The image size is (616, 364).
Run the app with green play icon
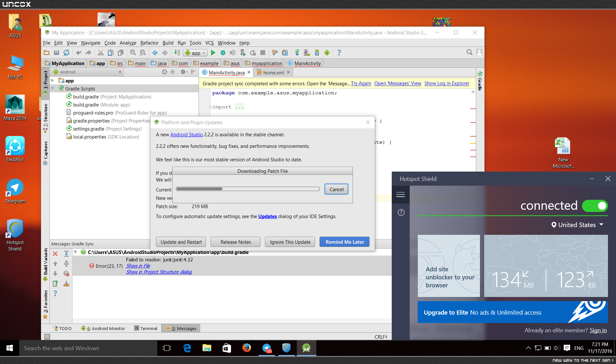coord(213,53)
